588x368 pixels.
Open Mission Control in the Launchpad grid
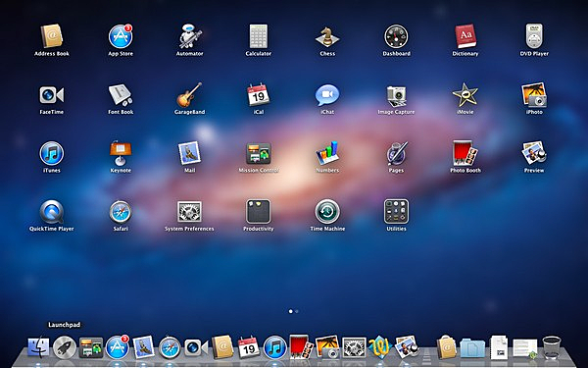[x=259, y=153]
